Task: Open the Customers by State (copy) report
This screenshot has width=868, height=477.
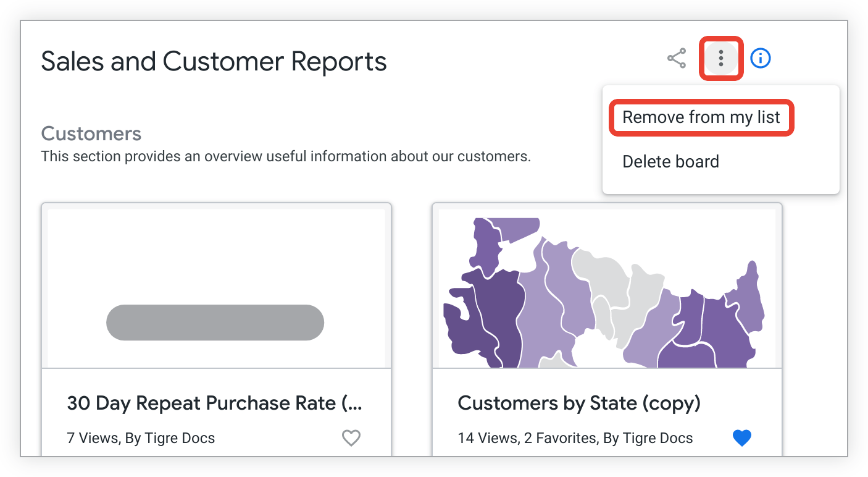Action: click(578, 403)
